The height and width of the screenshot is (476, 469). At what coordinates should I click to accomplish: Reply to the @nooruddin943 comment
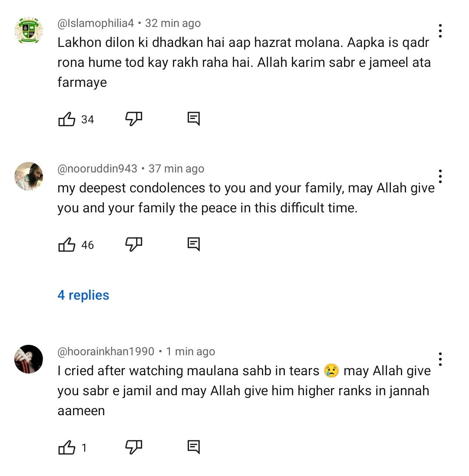(x=194, y=245)
